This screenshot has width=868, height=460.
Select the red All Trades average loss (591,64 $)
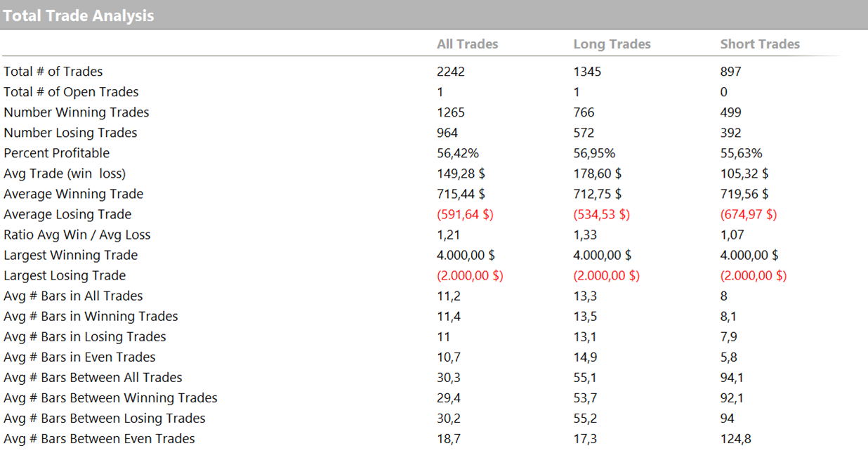pyautogui.click(x=465, y=214)
